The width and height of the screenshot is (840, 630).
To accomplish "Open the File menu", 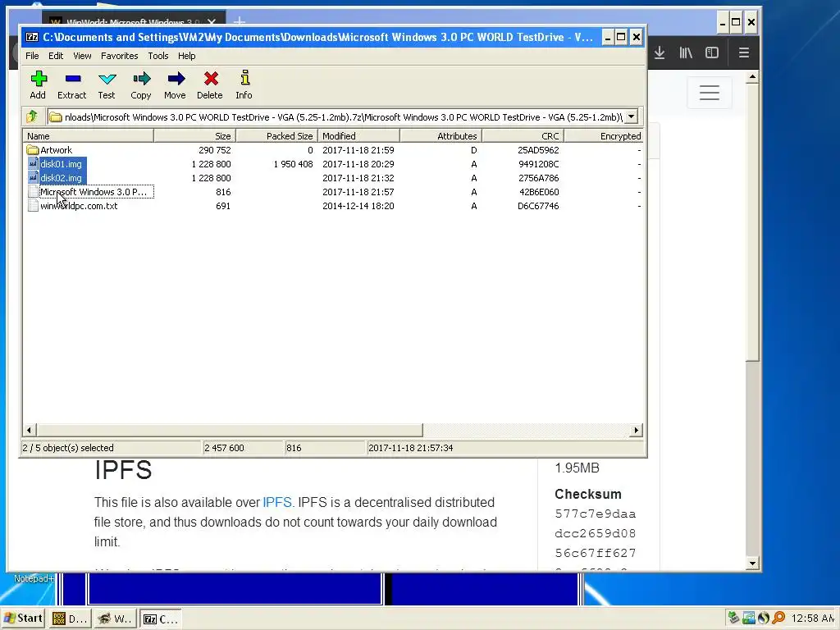I will [x=32, y=56].
